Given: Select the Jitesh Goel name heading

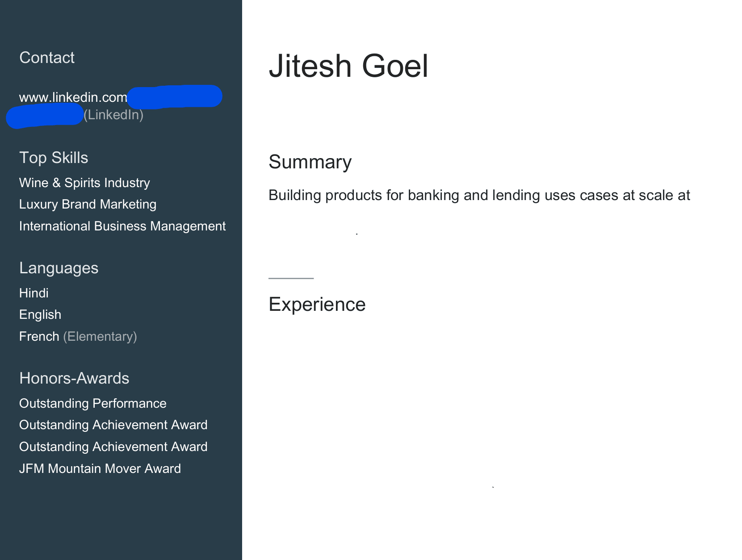Looking at the screenshot, I should point(348,66).
